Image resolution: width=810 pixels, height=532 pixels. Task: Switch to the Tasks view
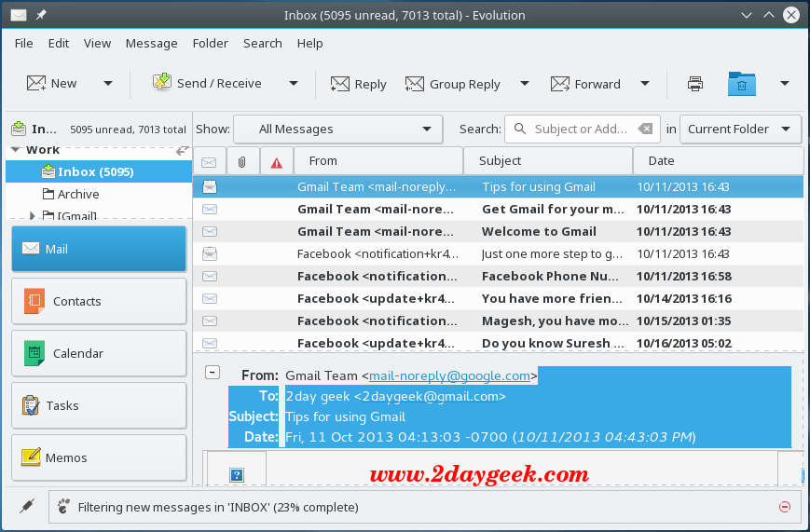point(99,405)
